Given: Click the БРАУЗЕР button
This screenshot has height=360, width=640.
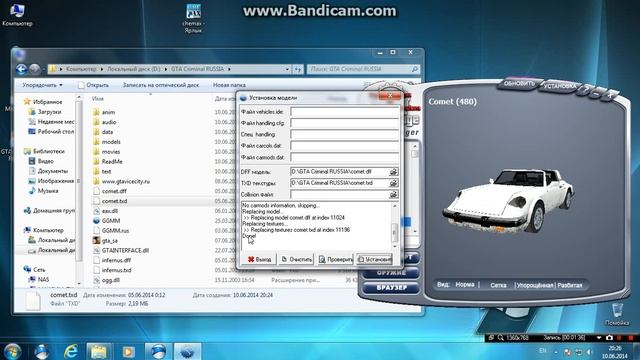Looking at the screenshot, I should 391,288.
